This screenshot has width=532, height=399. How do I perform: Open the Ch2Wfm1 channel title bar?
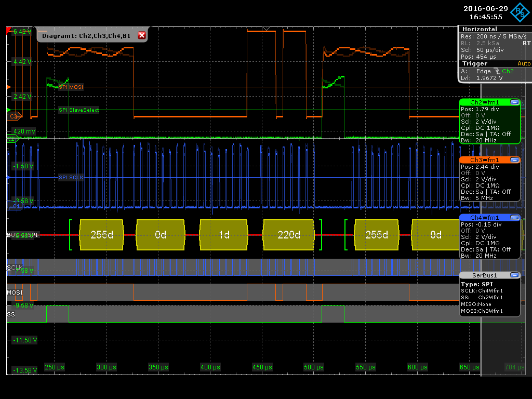pyautogui.click(x=485, y=102)
